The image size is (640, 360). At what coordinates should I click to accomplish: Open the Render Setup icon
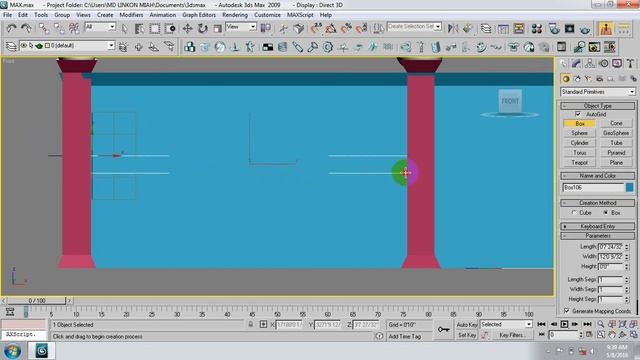coord(554,28)
